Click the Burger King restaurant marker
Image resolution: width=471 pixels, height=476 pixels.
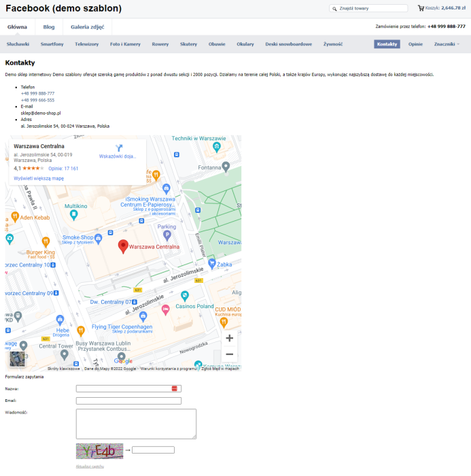click(x=46, y=241)
